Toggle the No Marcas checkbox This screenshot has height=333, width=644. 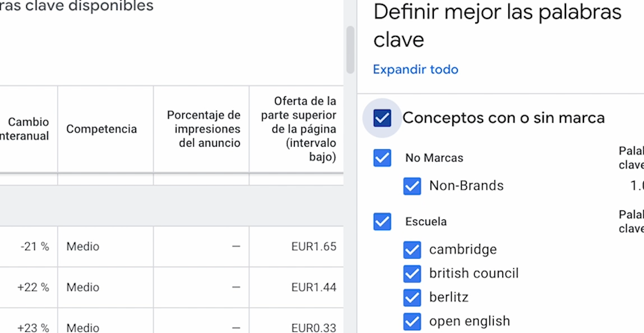382,158
